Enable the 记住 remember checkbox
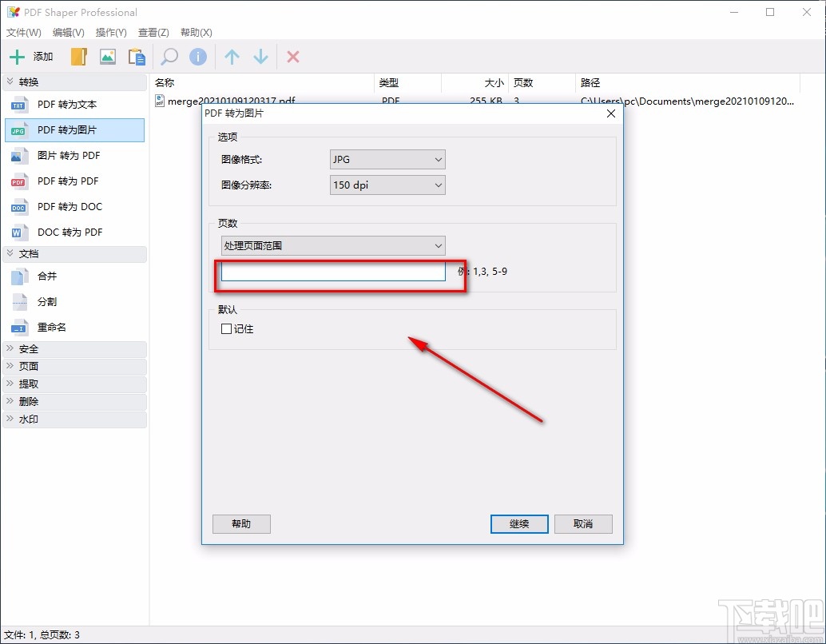The height and width of the screenshot is (644, 826). point(226,328)
